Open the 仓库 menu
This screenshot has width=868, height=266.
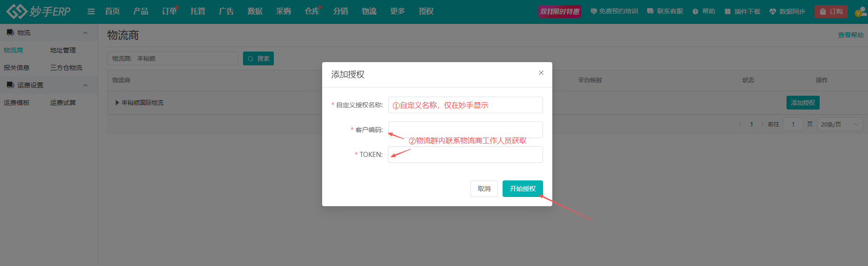click(x=312, y=12)
